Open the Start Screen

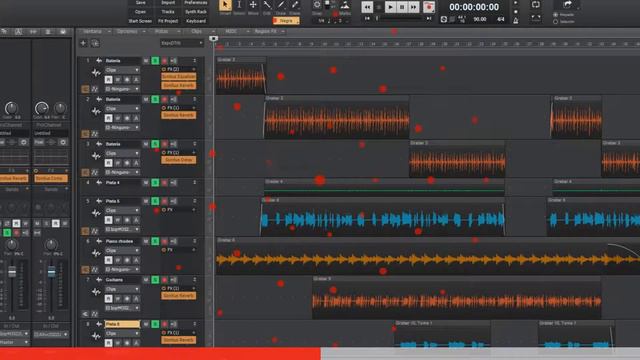pos(140,21)
